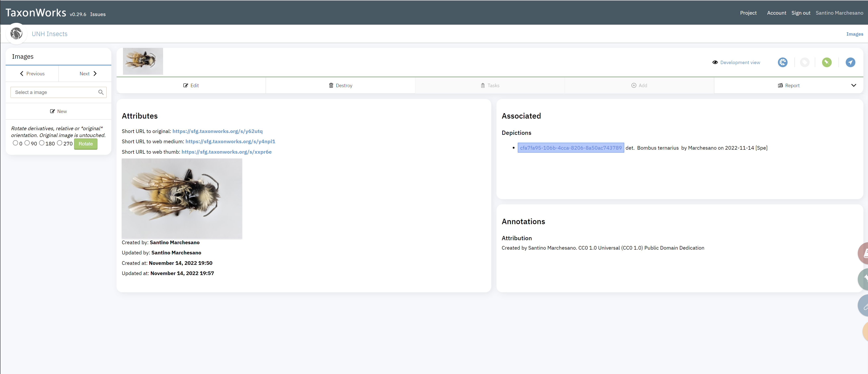
Task: Select the 180 degree rotation radio
Action: coord(42,143)
